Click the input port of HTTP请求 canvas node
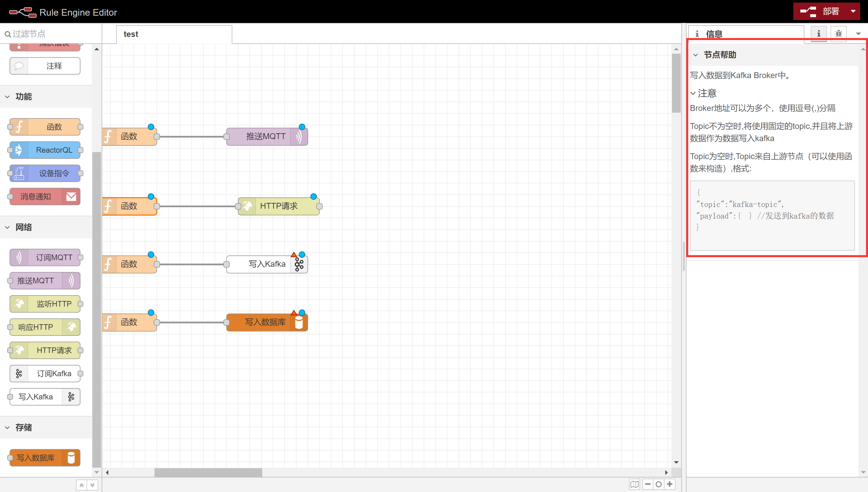 click(238, 206)
